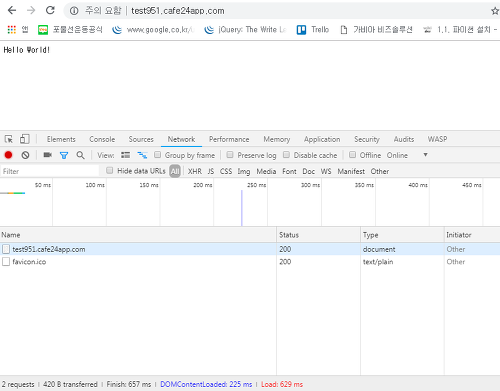Open the WASP tab
500x391 pixels.
(x=437, y=139)
